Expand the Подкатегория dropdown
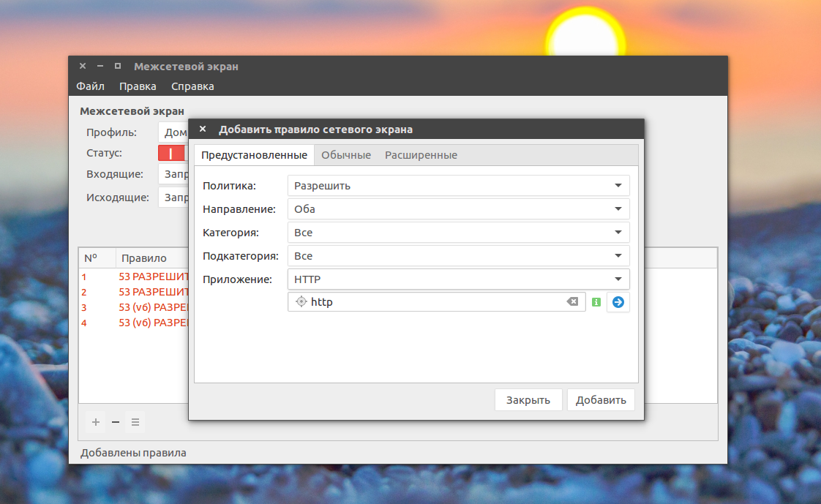The height and width of the screenshot is (504, 821). tap(458, 256)
